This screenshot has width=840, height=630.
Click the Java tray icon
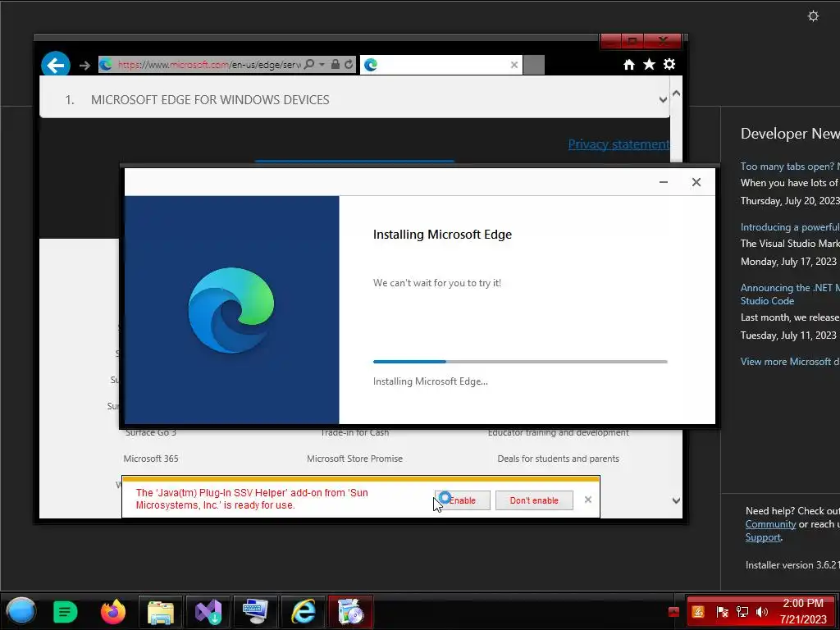698,612
